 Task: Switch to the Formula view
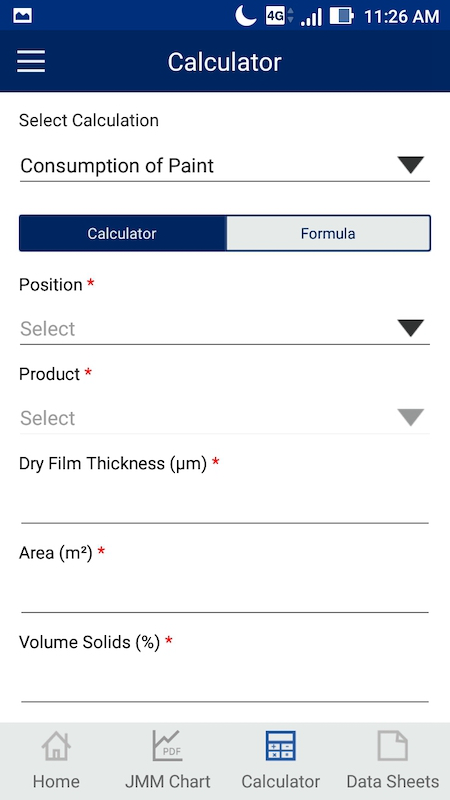pyautogui.click(x=328, y=233)
